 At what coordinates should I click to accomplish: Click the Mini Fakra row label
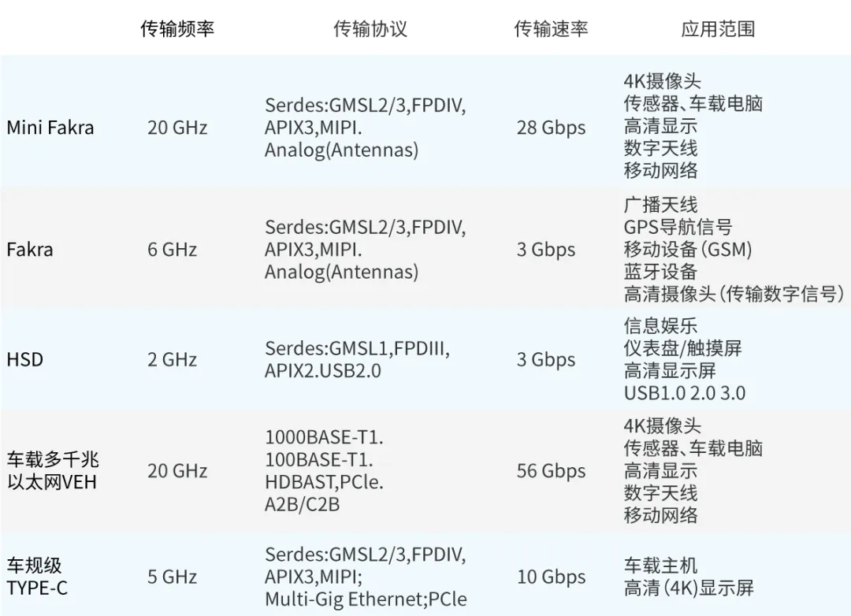pos(50,128)
